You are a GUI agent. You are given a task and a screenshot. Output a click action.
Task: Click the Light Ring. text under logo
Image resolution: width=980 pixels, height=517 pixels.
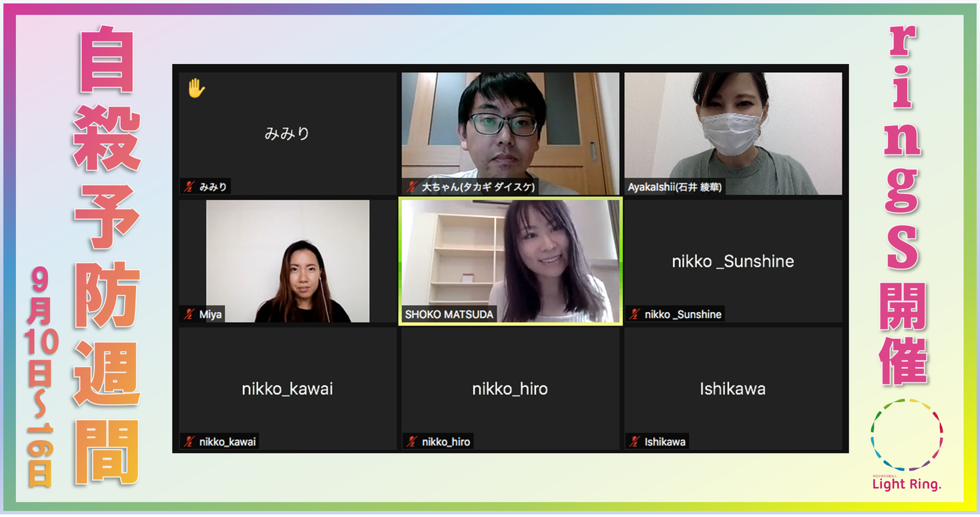tap(907, 485)
